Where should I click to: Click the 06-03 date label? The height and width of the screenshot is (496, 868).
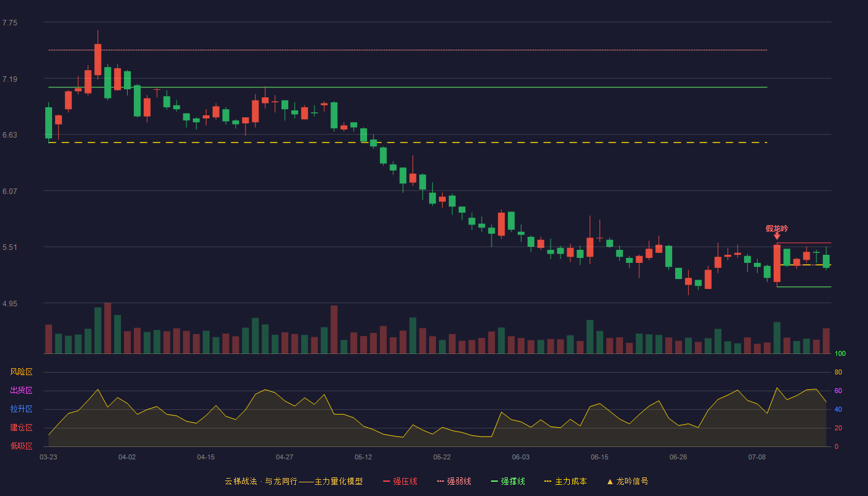pos(521,457)
